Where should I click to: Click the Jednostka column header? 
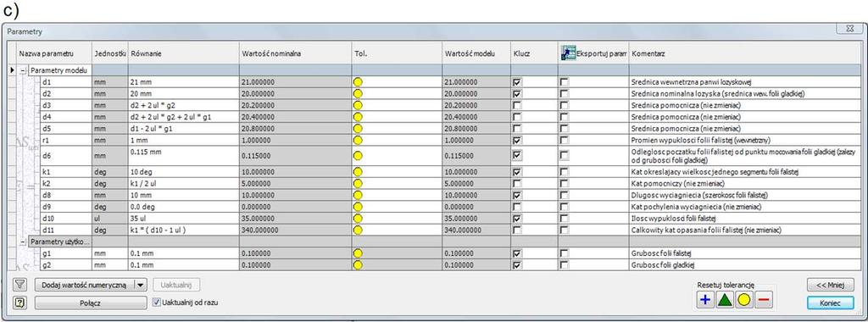coord(110,53)
